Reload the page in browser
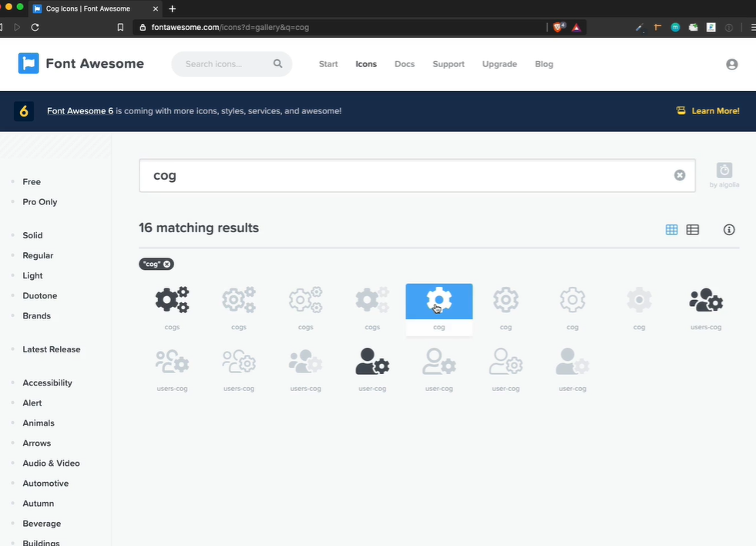This screenshot has height=546, width=756. click(x=35, y=28)
